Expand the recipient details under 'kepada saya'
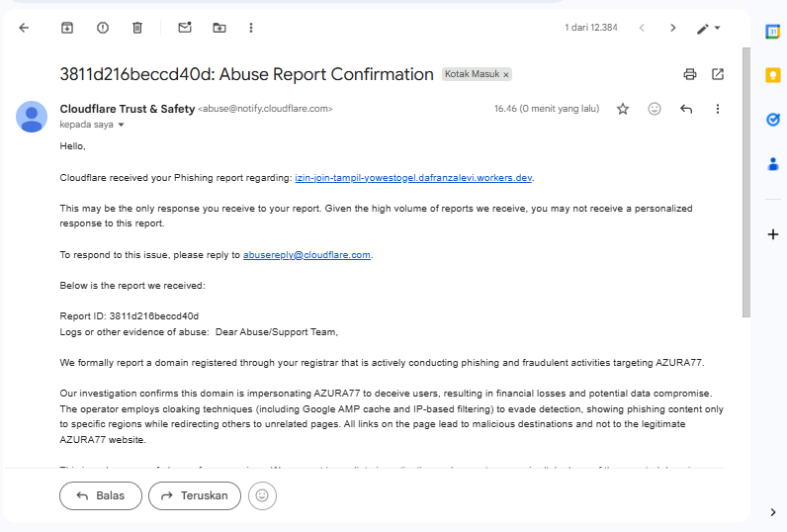This screenshot has height=532, width=787. coord(121,125)
